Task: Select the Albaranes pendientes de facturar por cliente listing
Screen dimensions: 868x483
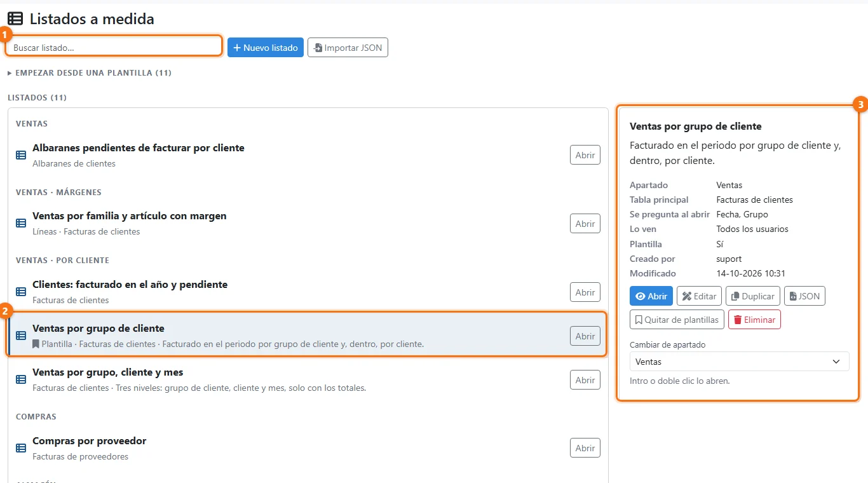Action: pyautogui.click(x=308, y=155)
